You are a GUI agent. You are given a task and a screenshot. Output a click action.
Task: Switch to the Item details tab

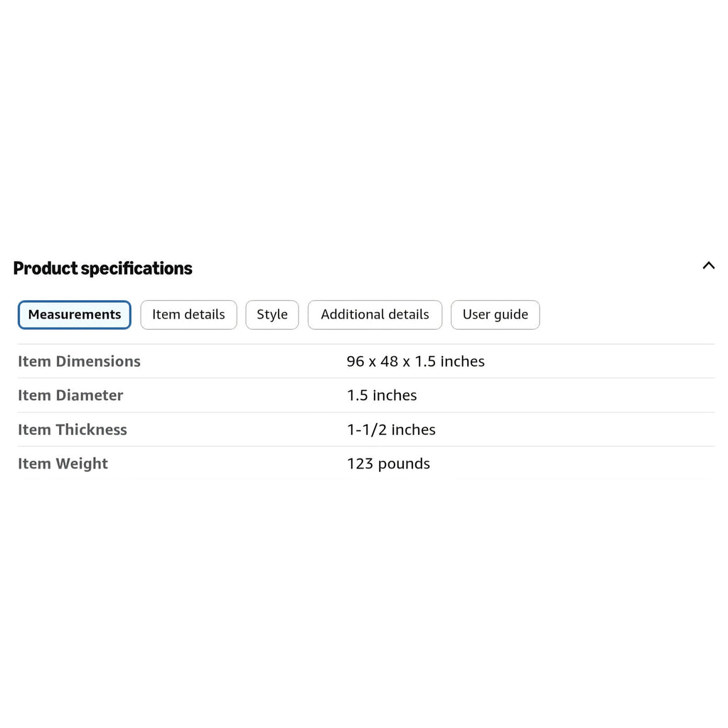click(x=188, y=315)
